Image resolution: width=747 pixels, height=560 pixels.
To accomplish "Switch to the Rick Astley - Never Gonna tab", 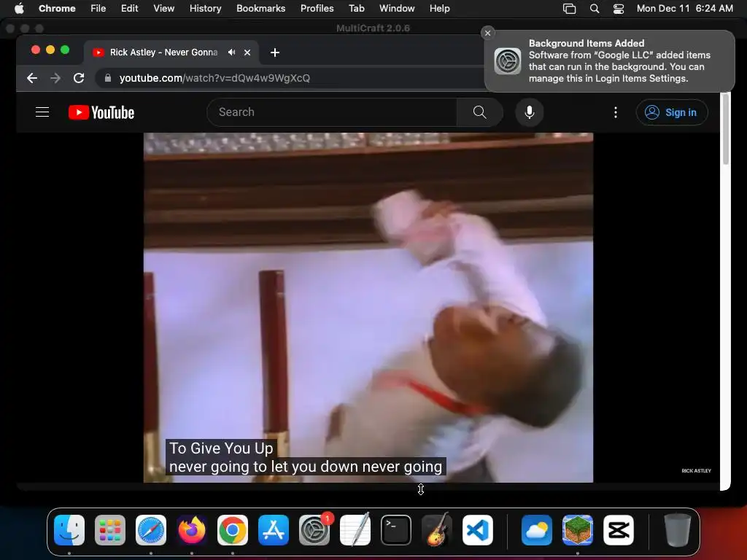I will (163, 52).
